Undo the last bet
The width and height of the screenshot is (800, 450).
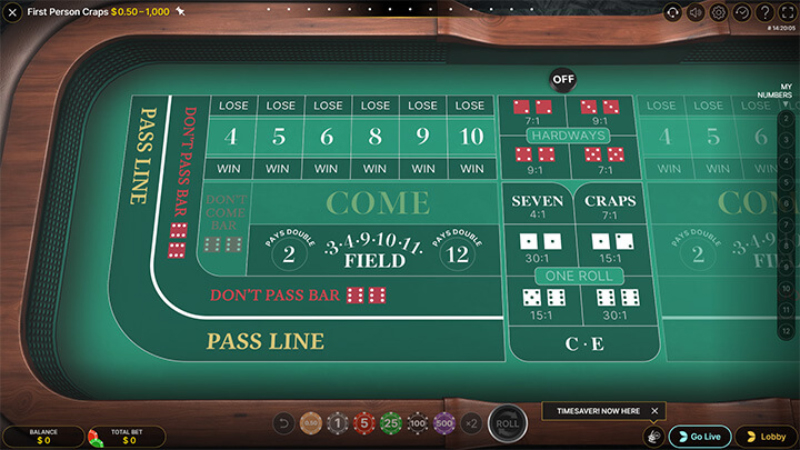284,424
